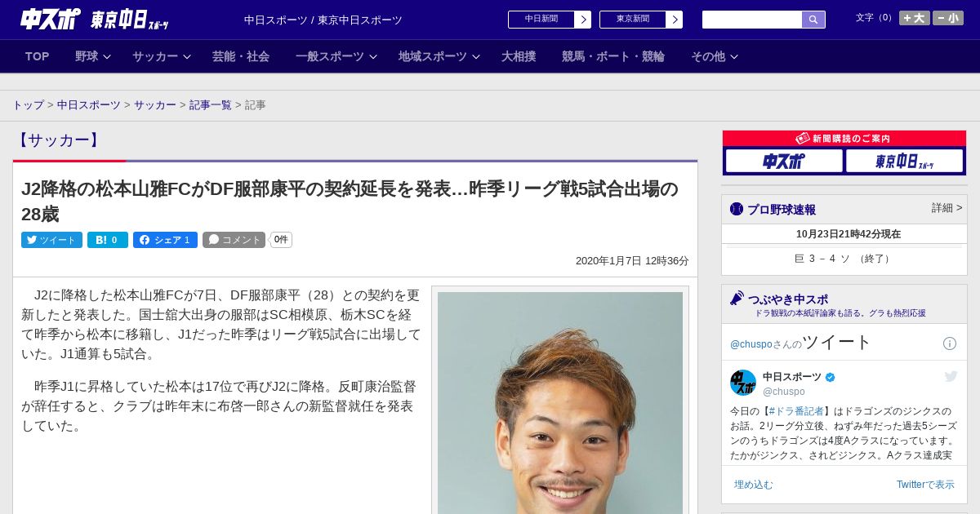Image resolution: width=980 pixels, height=514 pixels.
Task: Click 中日スポーツ account name in tweet
Action: [x=792, y=377]
